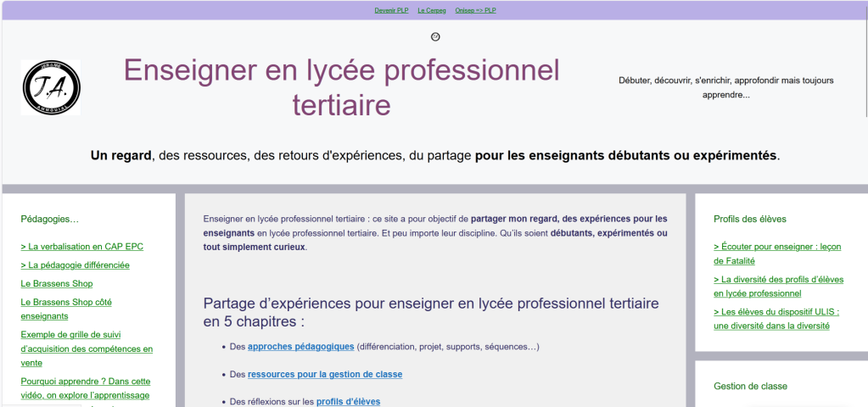Click the tagline Débuter, découvrir, s'enrichir
This screenshot has width=868, height=407.
tap(726, 87)
